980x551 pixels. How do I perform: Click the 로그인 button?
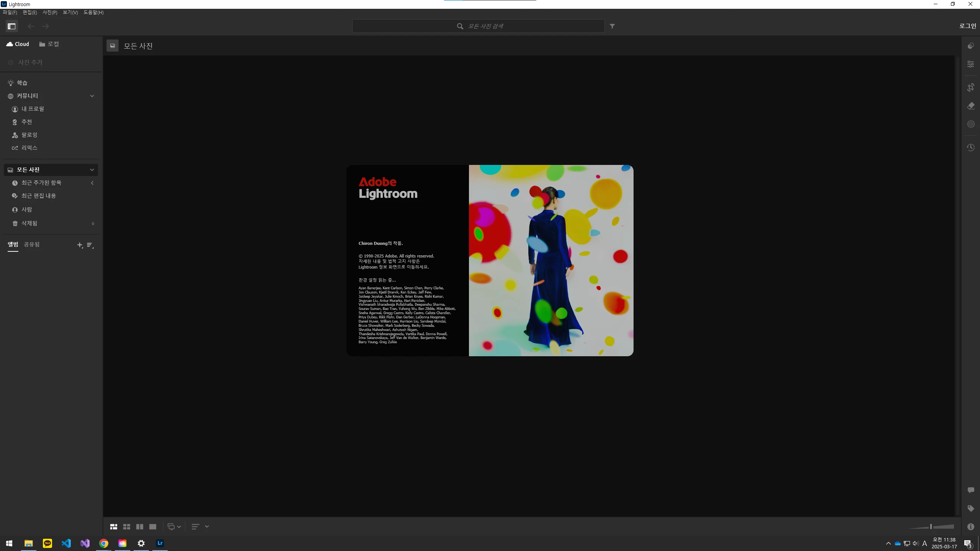click(x=967, y=26)
